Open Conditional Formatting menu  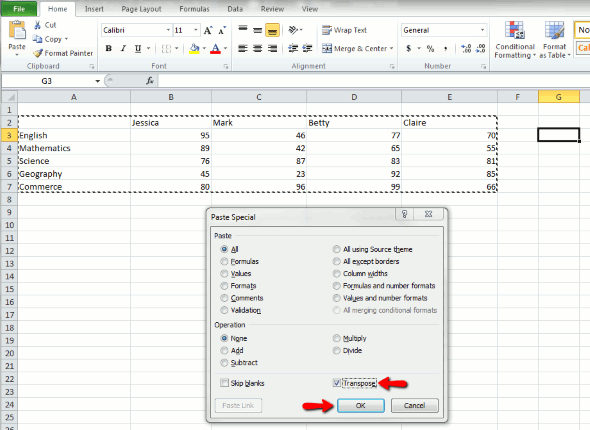click(x=515, y=40)
